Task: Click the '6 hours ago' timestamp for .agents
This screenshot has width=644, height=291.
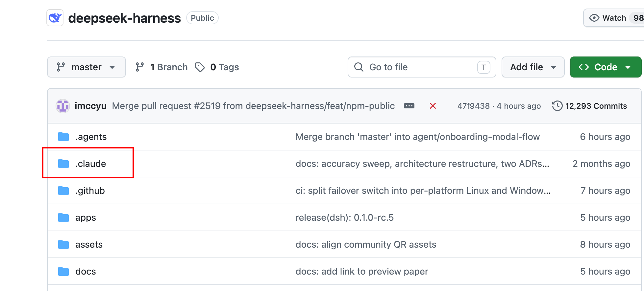Action: [x=605, y=137]
